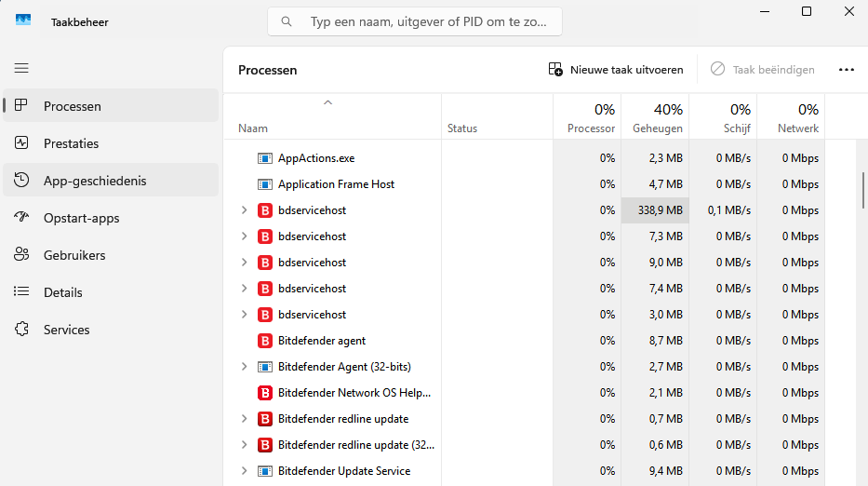Viewport: 868px width, 486px height.
Task: Click the Gebruikers people icon
Action: pos(21,254)
